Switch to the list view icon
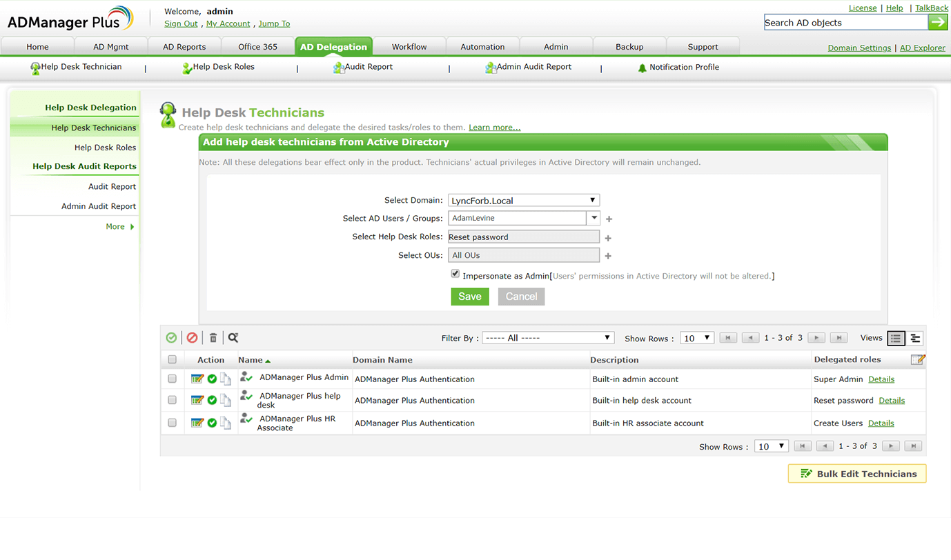 [896, 338]
